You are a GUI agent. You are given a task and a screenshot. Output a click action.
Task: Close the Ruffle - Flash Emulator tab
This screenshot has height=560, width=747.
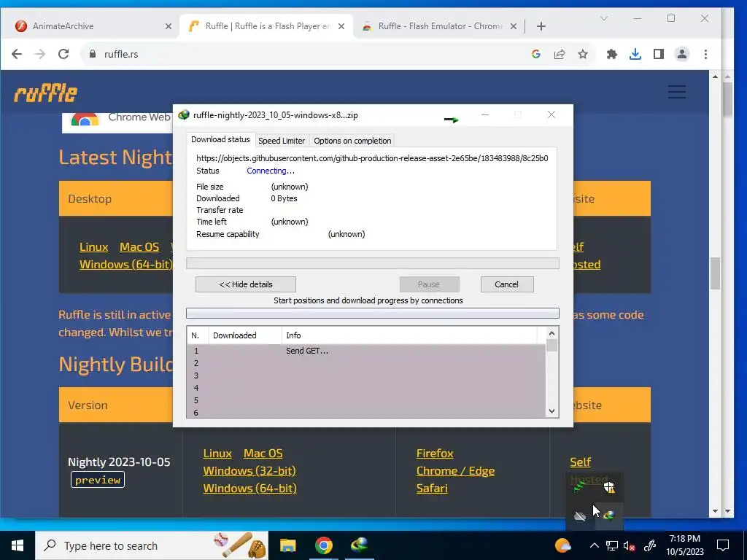click(513, 26)
